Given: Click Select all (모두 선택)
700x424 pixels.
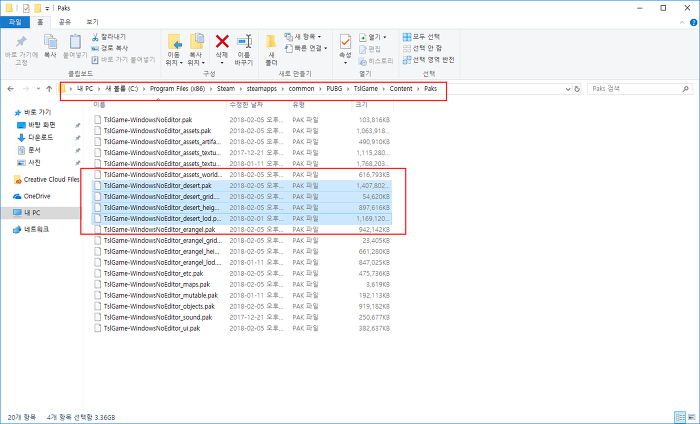Looking at the screenshot, I should (x=421, y=37).
